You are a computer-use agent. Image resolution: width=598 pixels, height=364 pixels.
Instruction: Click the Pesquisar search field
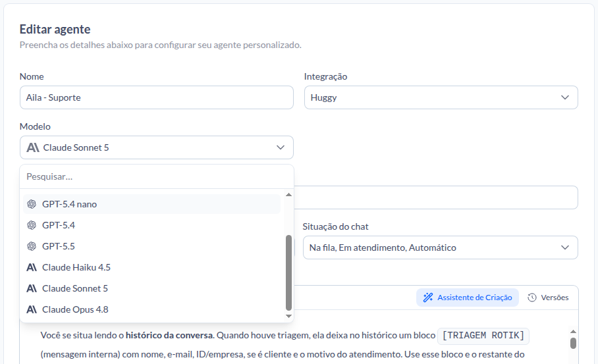pos(156,177)
